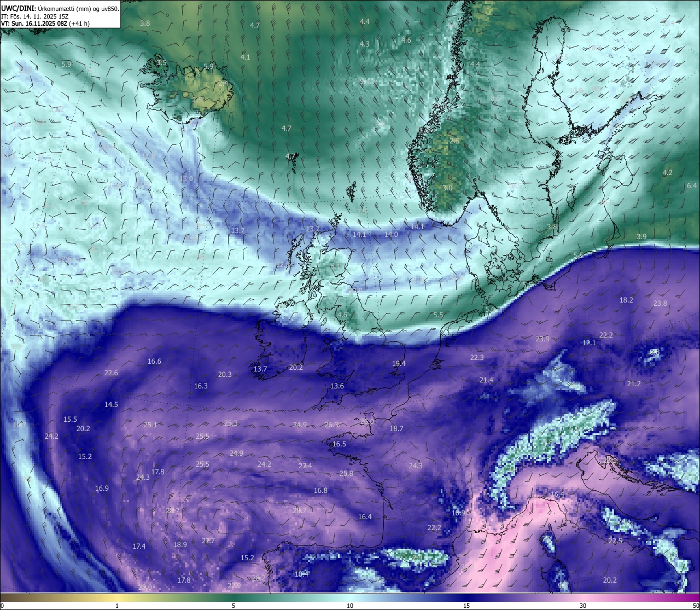Screen dimensions: 700x610
Task: Click the 25.8 value off western France
Action: [x=346, y=474]
